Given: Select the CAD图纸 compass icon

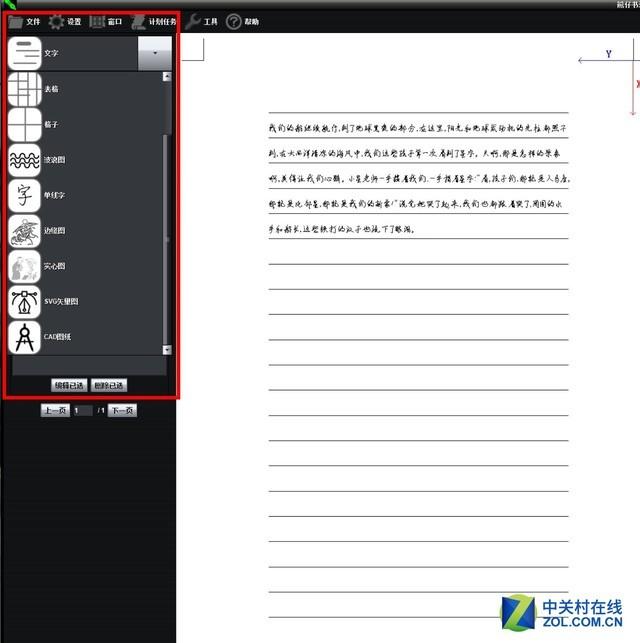Looking at the screenshot, I should tap(24, 337).
